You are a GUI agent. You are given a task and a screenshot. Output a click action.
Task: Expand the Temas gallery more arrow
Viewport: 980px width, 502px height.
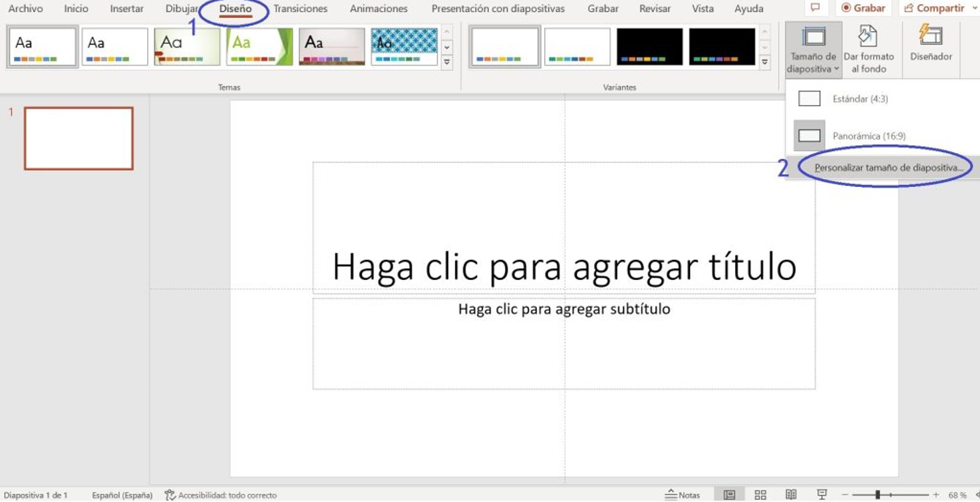pos(446,63)
